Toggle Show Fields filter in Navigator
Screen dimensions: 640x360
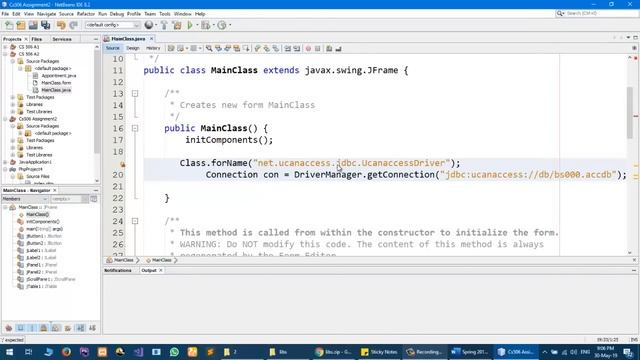tap(20, 328)
